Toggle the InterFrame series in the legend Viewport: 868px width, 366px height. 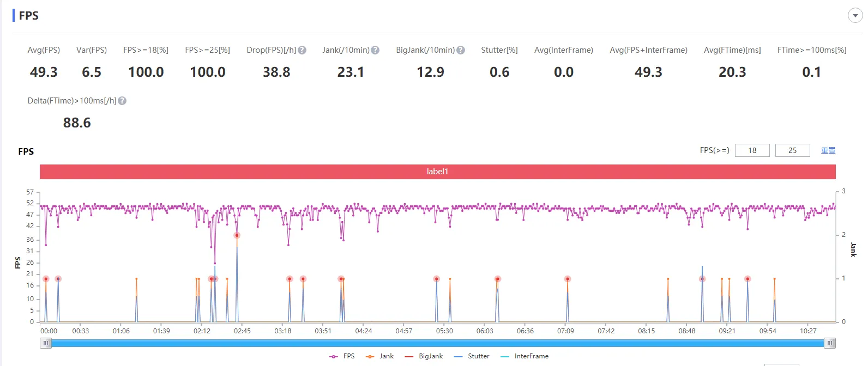point(525,356)
